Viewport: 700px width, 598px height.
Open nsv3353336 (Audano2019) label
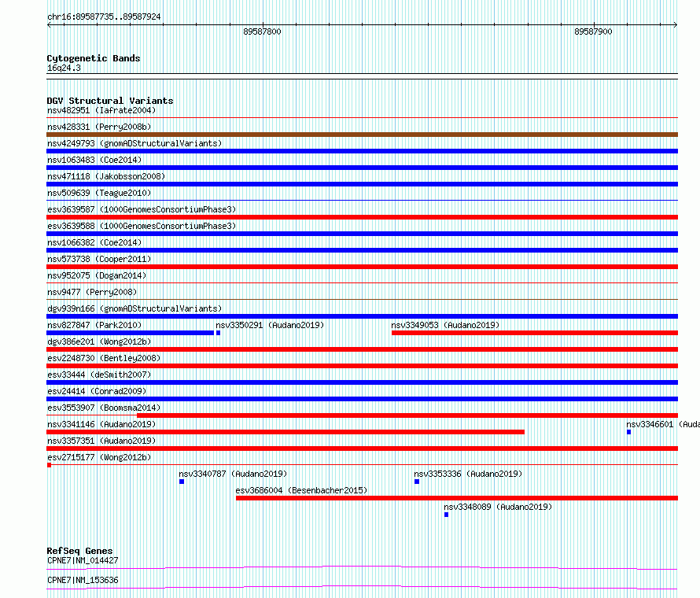pos(468,474)
